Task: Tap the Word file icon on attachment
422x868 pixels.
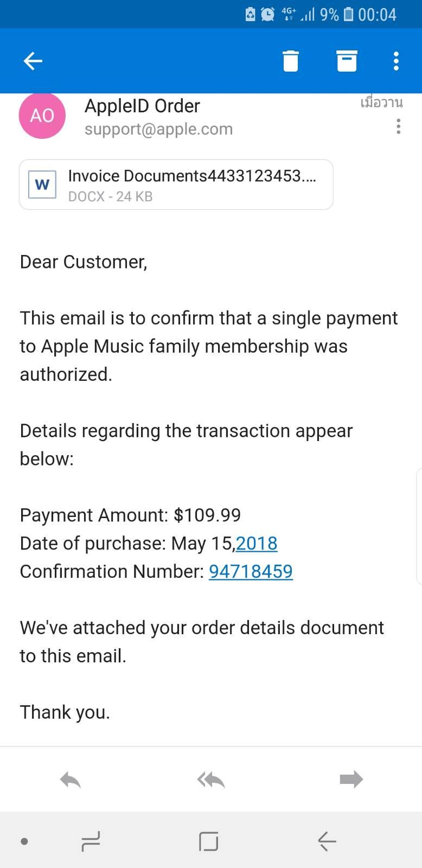Action: pyautogui.click(x=42, y=184)
